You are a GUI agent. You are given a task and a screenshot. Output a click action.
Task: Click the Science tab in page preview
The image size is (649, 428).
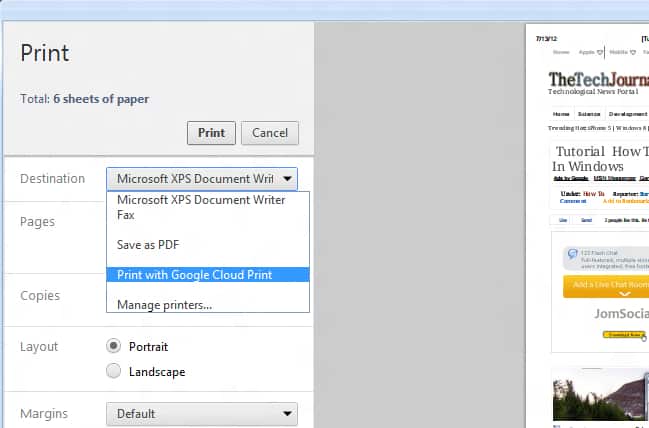tap(589, 114)
